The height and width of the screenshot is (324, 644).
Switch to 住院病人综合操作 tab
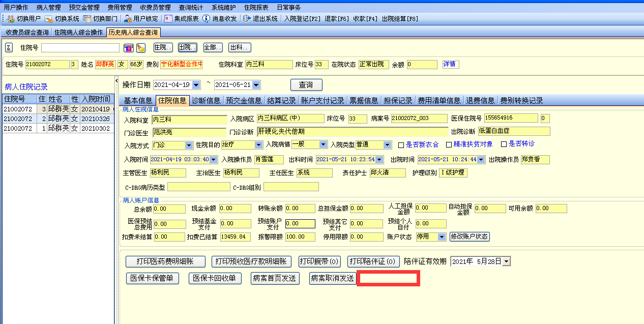[x=79, y=33]
